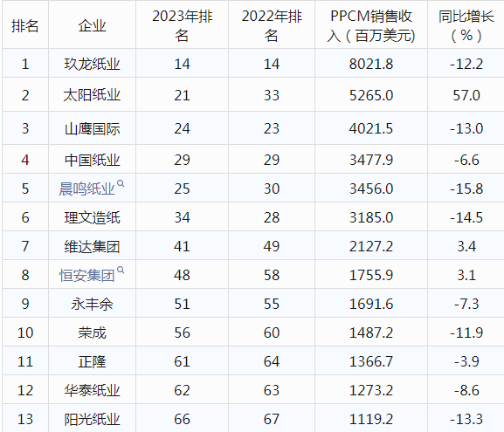Click the 8021.8 revenue value
This screenshot has width=504, height=432.
(371, 64)
